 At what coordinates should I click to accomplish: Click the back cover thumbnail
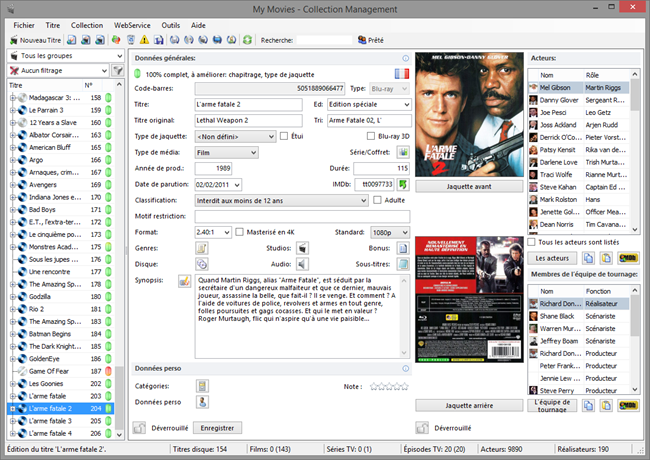[x=469, y=300]
